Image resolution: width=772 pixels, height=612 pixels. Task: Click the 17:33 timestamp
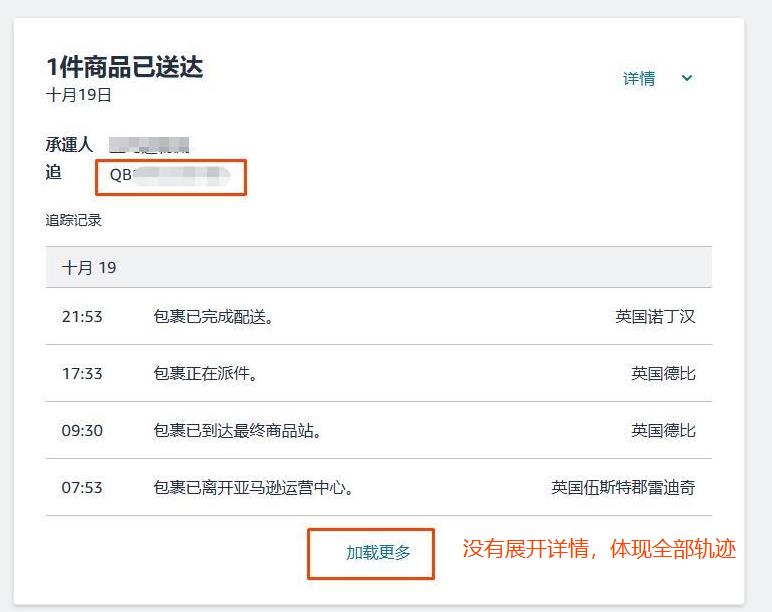tap(82, 374)
